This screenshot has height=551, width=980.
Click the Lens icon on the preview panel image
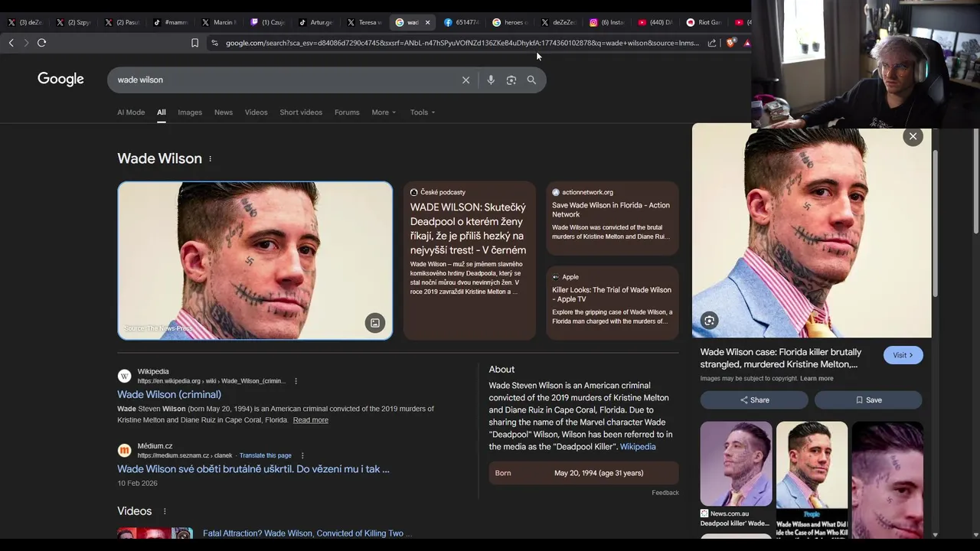709,321
